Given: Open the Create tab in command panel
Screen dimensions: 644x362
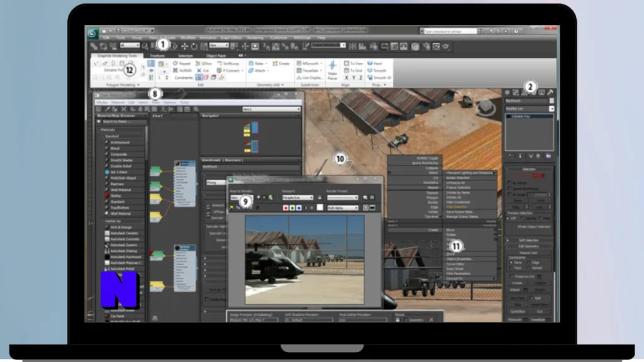Looking at the screenshot, I should (508, 93).
